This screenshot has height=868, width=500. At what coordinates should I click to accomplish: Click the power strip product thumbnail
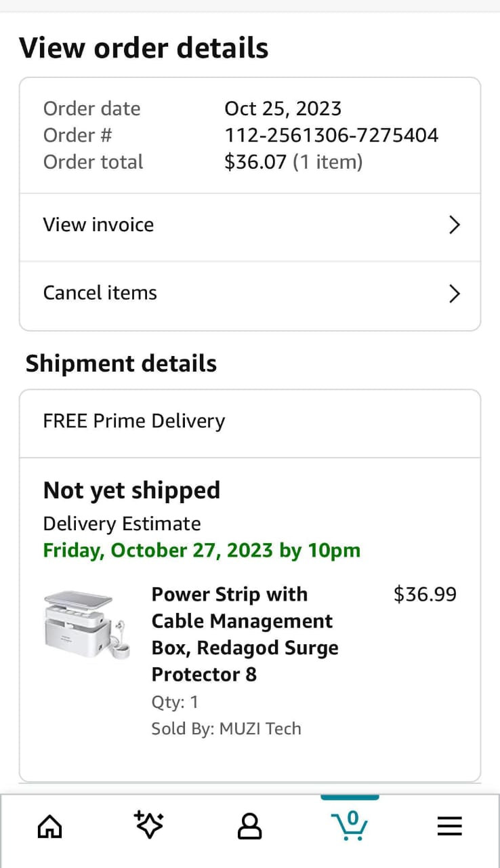pos(86,625)
